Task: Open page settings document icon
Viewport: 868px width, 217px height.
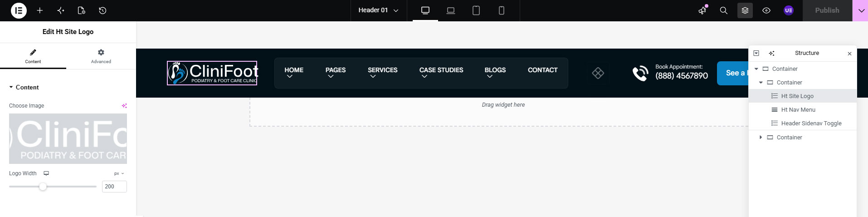Action: tap(82, 10)
